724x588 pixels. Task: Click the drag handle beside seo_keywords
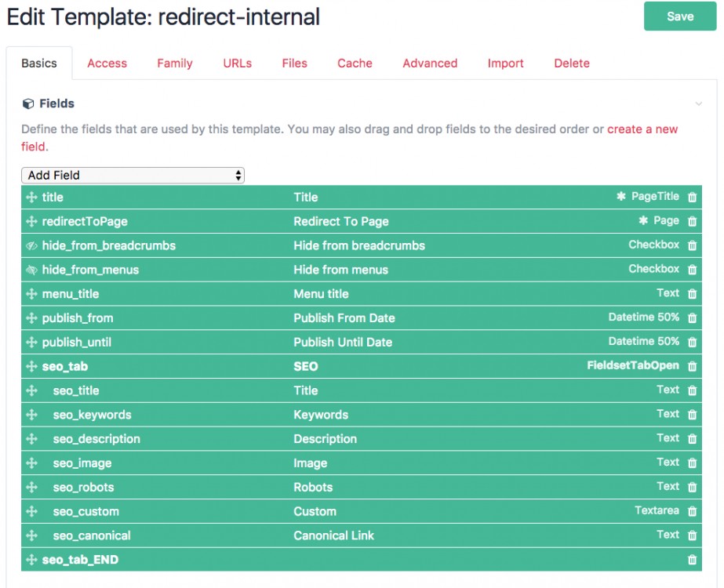tap(31, 414)
